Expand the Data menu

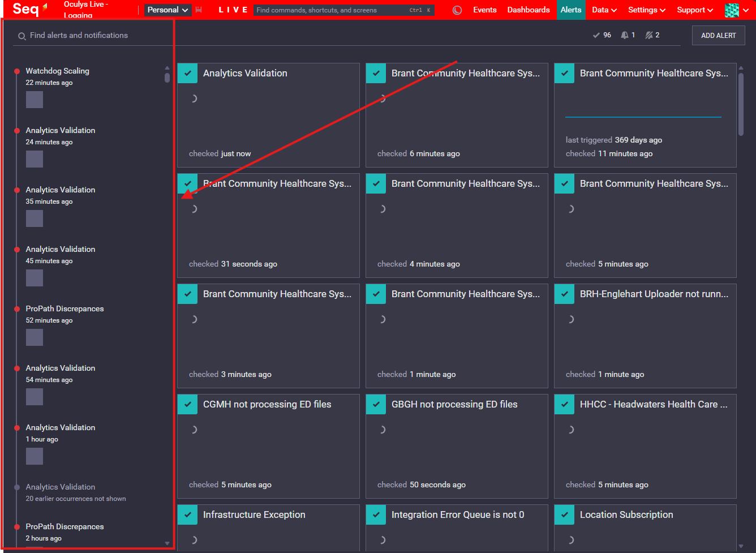(x=604, y=10)
